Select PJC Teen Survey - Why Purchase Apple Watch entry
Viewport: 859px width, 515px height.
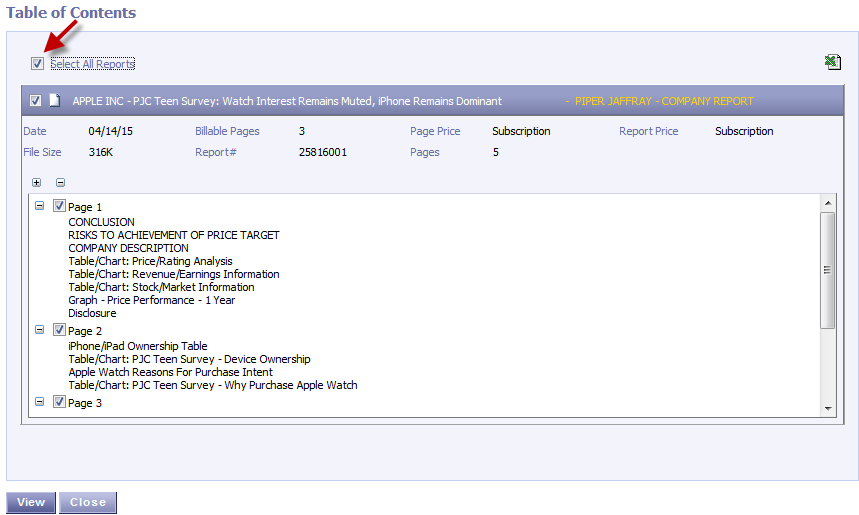click(213, 385)
